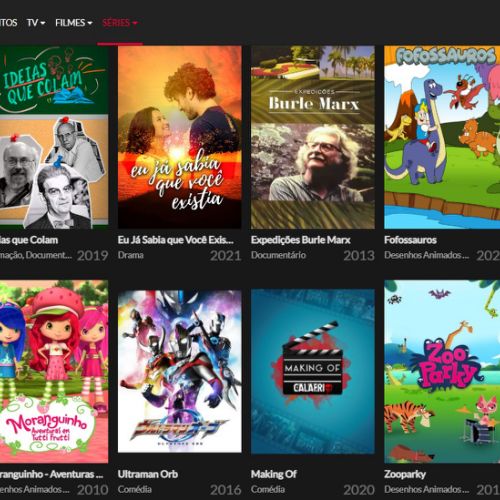The image size is (500, 500).
Task: Select Drama genre under Eu Já Sabia
Action: [x=131, y=255]
